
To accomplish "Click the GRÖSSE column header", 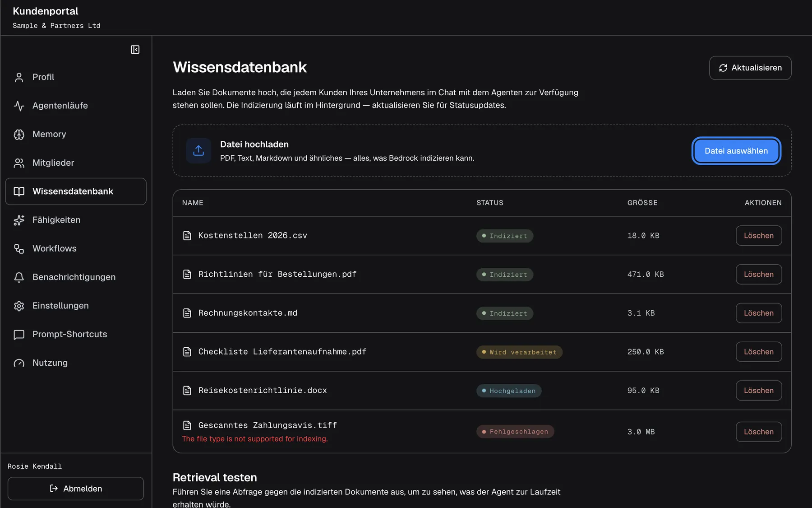I will pos(642,203).
